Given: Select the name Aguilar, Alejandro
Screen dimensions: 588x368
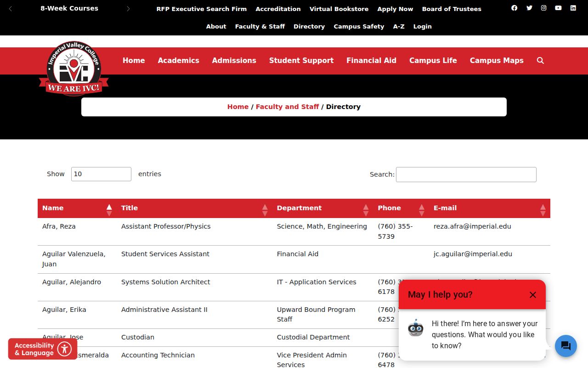Looking at the screenshot, I should (72, 282).
